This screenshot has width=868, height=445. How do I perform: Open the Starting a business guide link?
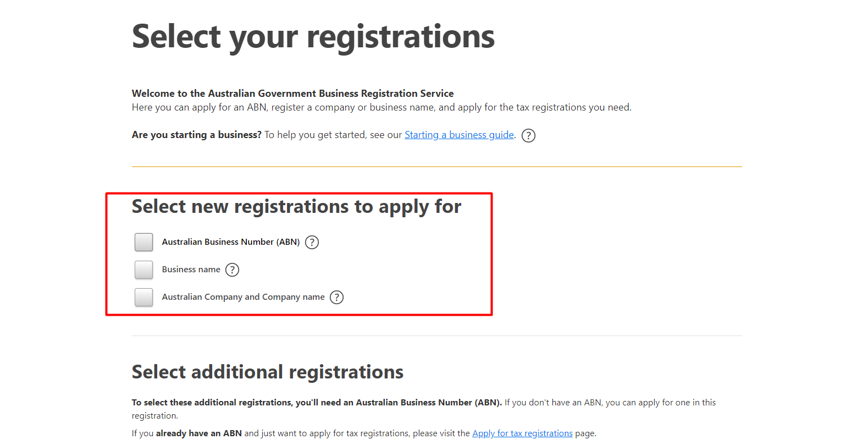(459, 135)
